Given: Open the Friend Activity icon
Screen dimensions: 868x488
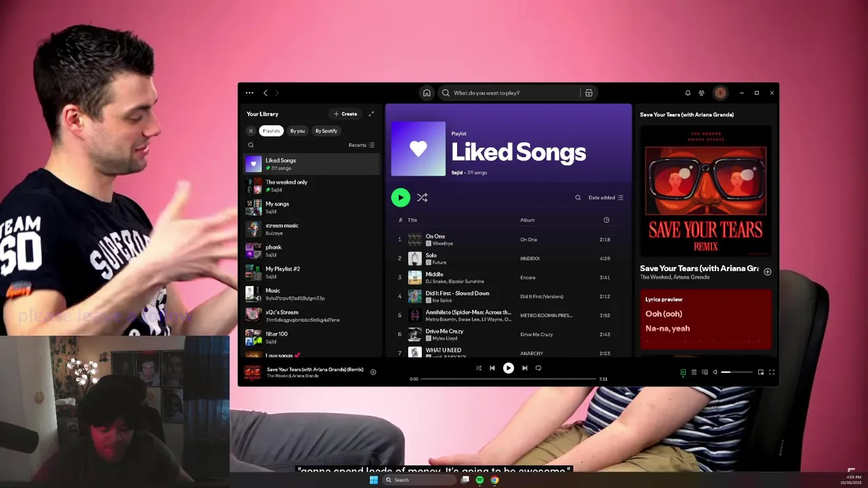Looking at the screenshot, I should (x=702, y=93).
